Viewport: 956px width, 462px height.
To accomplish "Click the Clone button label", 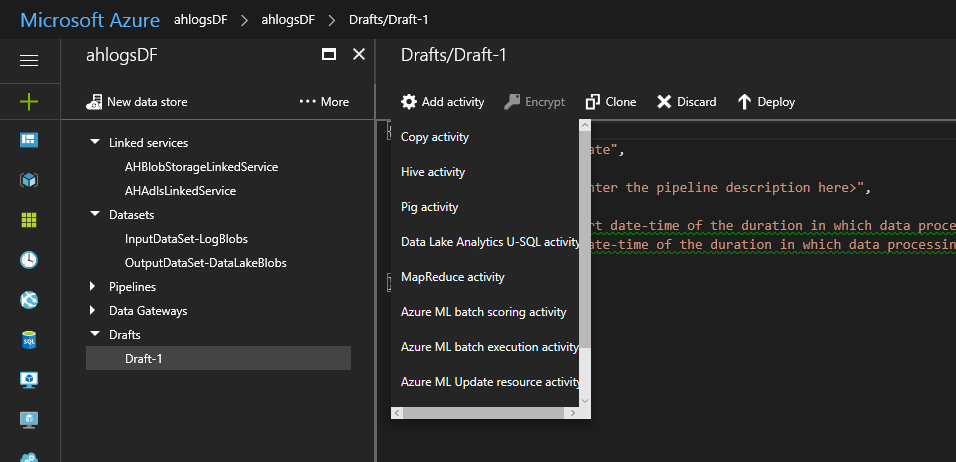I will pos(621,102).
